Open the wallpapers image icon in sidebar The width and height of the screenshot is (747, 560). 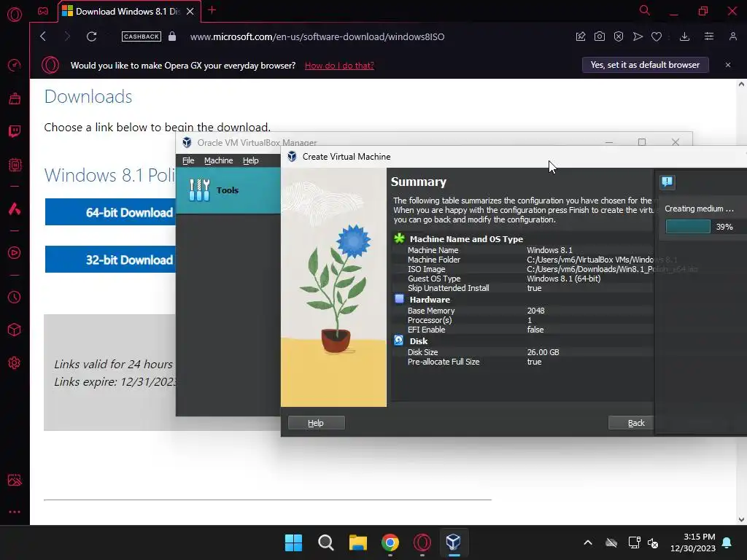pyautogui.click(x=15, y=480)
